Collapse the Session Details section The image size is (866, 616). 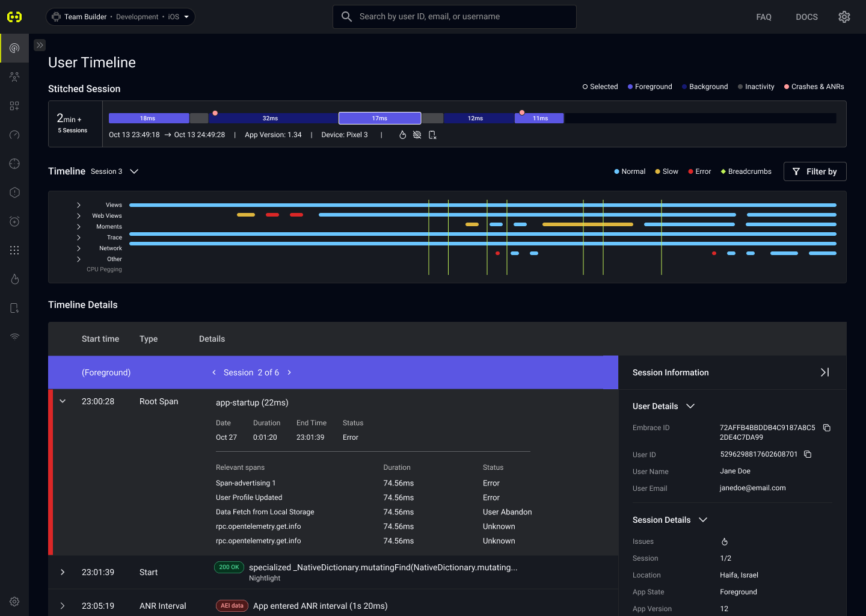pyautogui.click(x=703, y=520)
